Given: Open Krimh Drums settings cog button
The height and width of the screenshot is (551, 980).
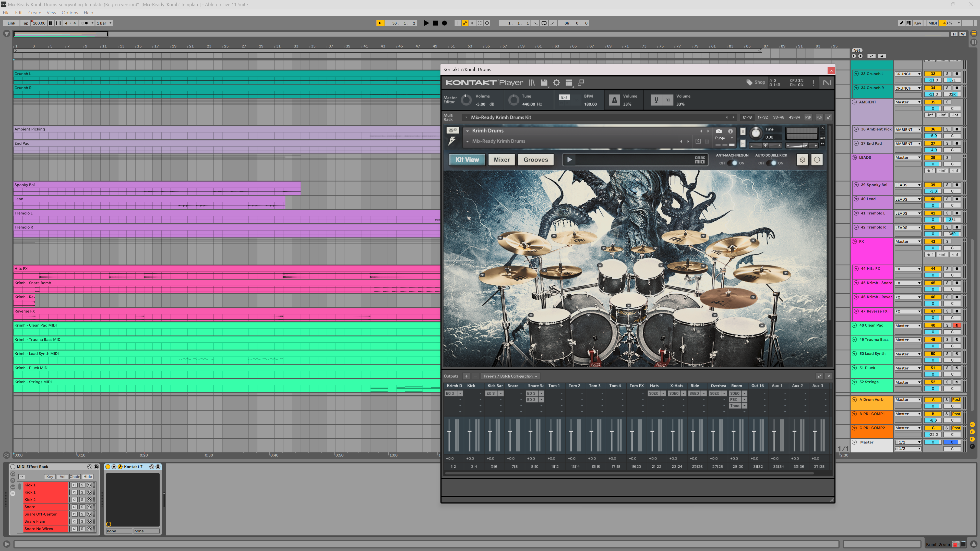Looking at the screenshot, I should pos(802,160).
